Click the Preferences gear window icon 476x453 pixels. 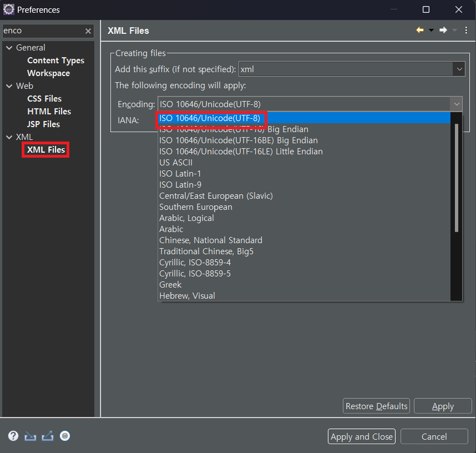click(x=8, y=9)
